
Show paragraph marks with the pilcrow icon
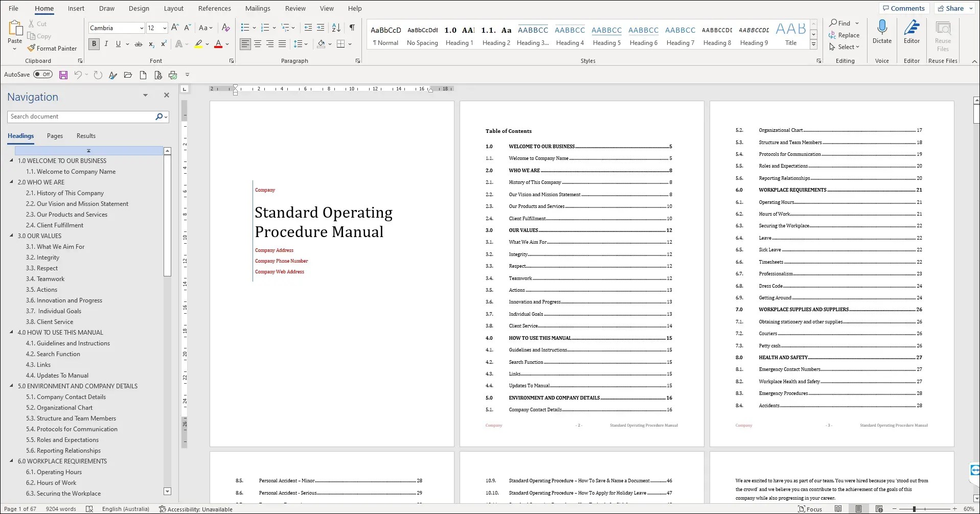click(x=352, y=28)
